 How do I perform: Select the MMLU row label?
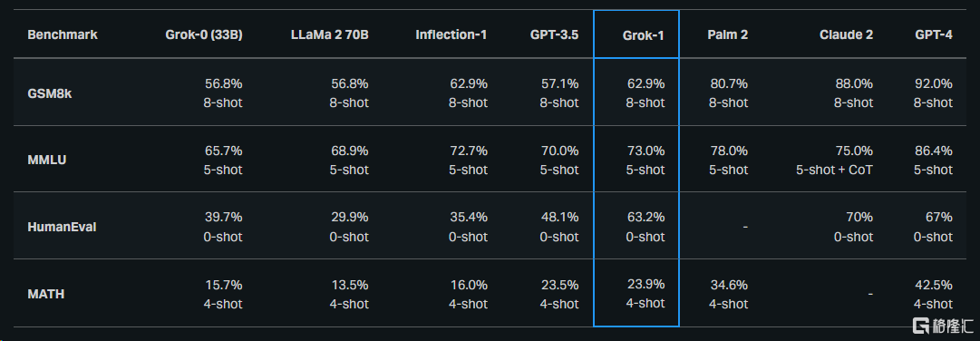point(47,160)
